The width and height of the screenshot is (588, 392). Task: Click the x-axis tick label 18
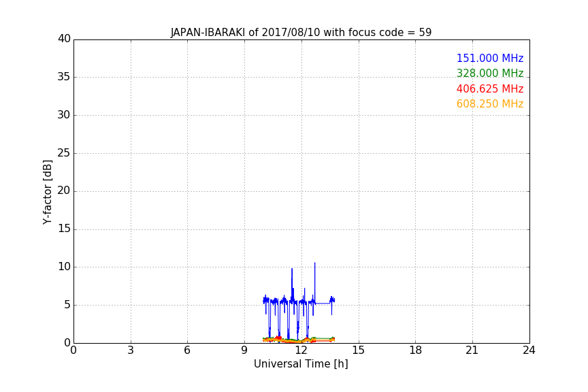[416, 350]
